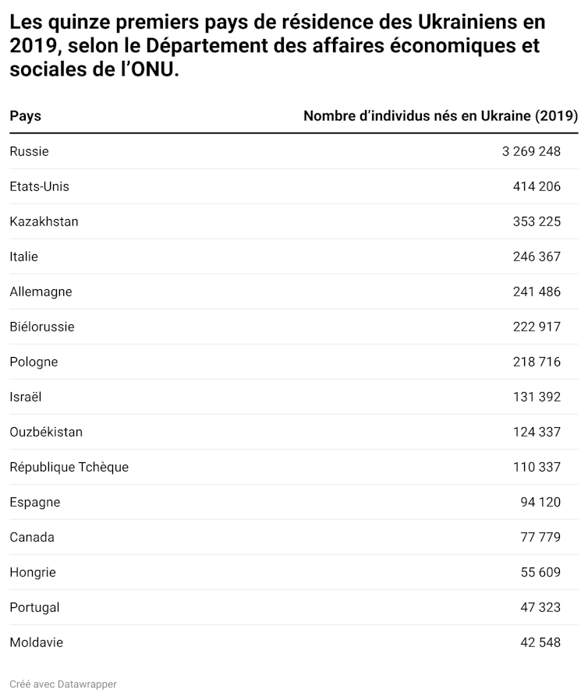
Task: Open the 'Créé avec Datawrapper' link
Action: point(63,684)
